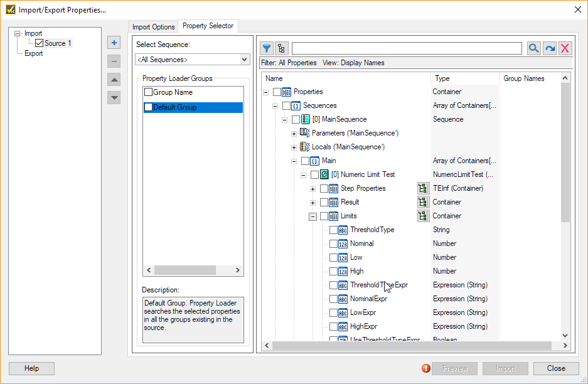The height and width of the screenshot is (384, 588).
Task: Click the Locals ('MainSequence') icon
Action: [305, 147]
